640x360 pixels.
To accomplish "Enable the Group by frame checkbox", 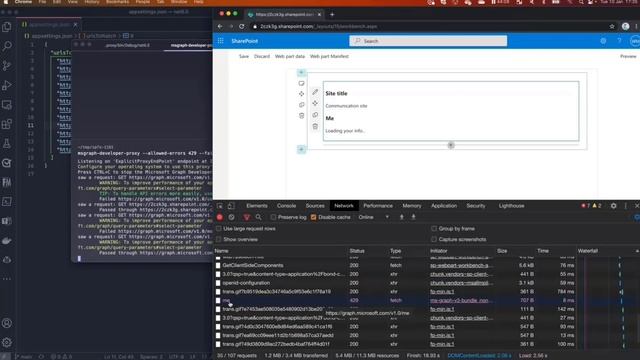I will pyautogui.click(x=434, y=229).
